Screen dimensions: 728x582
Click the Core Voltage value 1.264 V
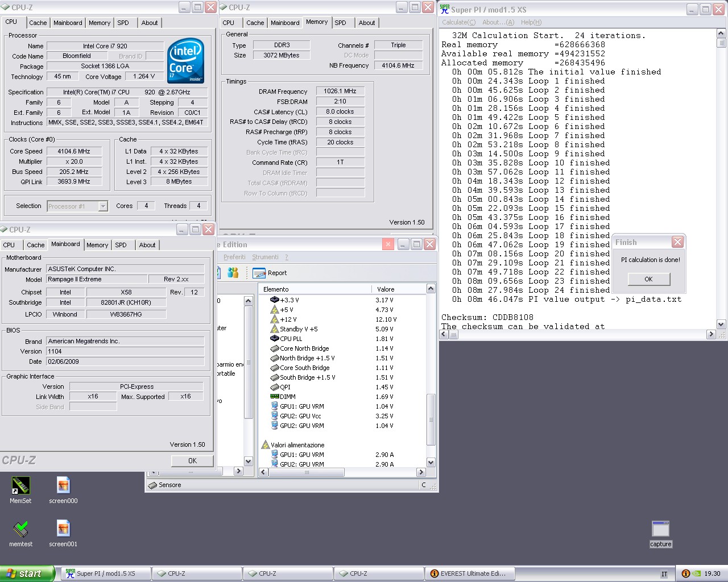[144, 76]
